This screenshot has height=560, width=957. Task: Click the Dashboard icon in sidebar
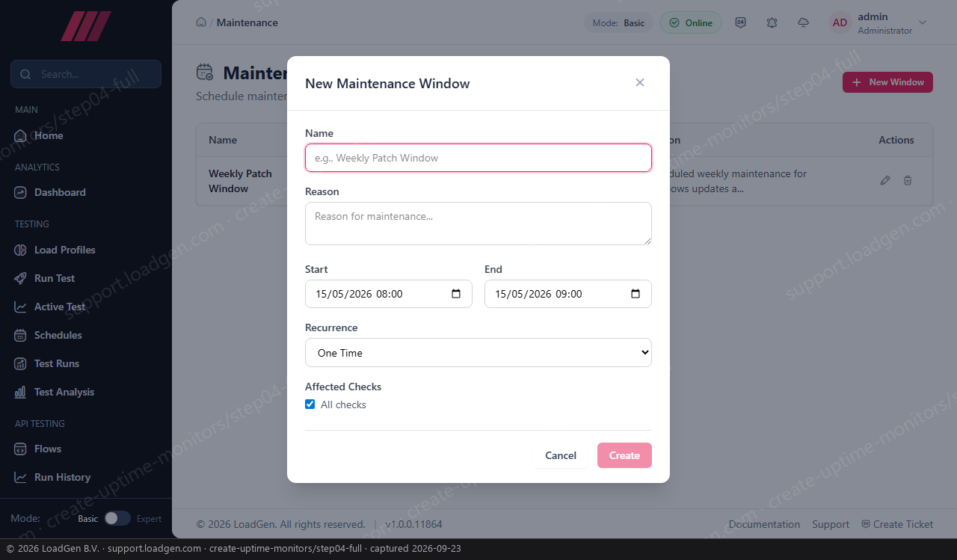[21, 192]
